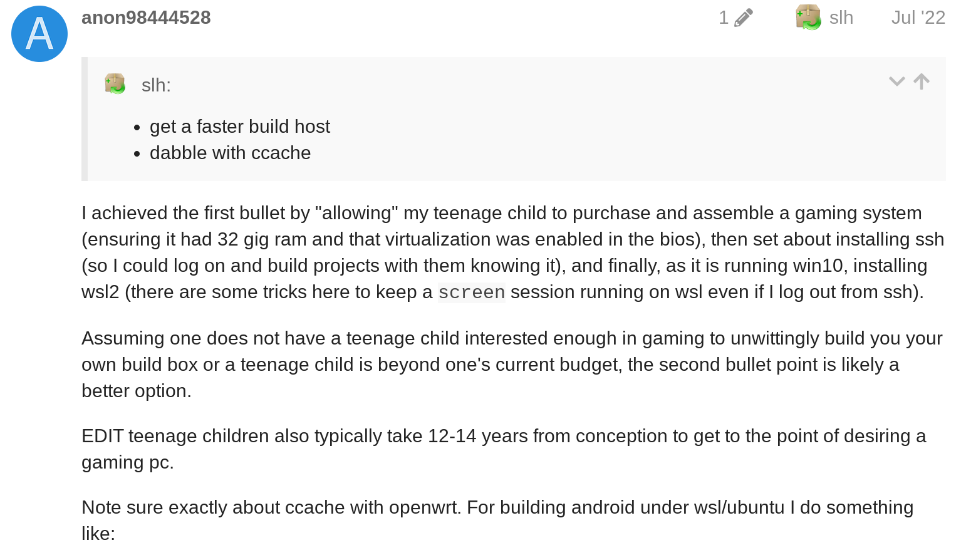Open the anon98444528 username profile link

point(146,18)
